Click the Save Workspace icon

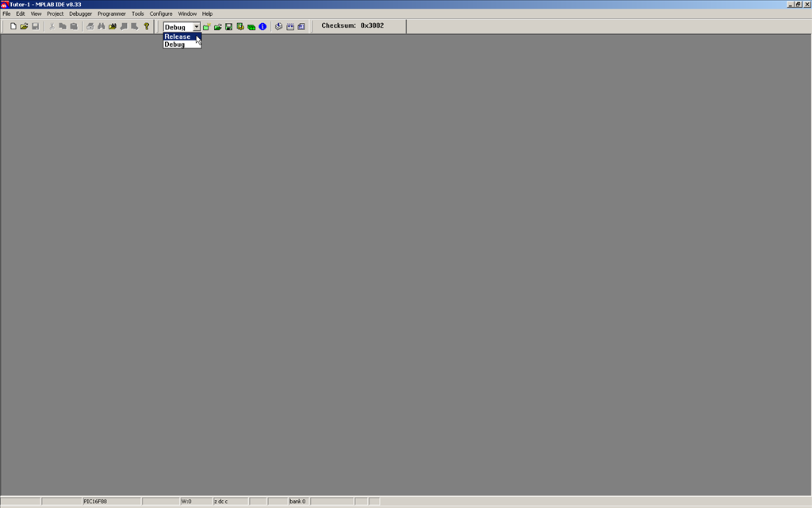click(228, 27)
